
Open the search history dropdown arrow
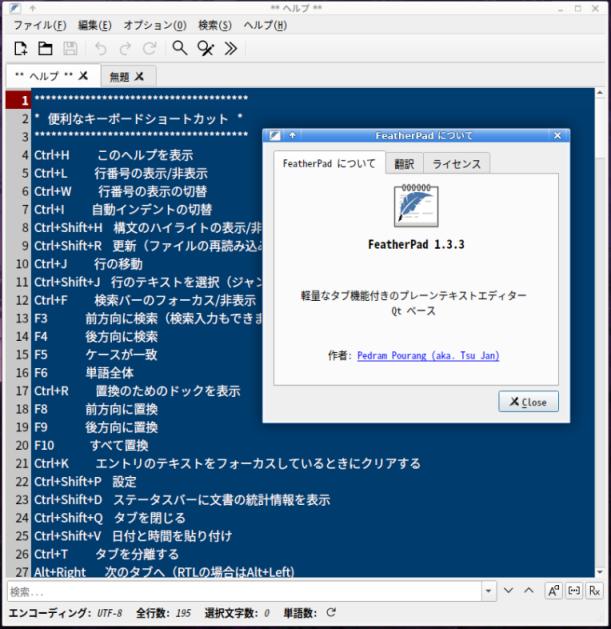[x=488, y=591]
